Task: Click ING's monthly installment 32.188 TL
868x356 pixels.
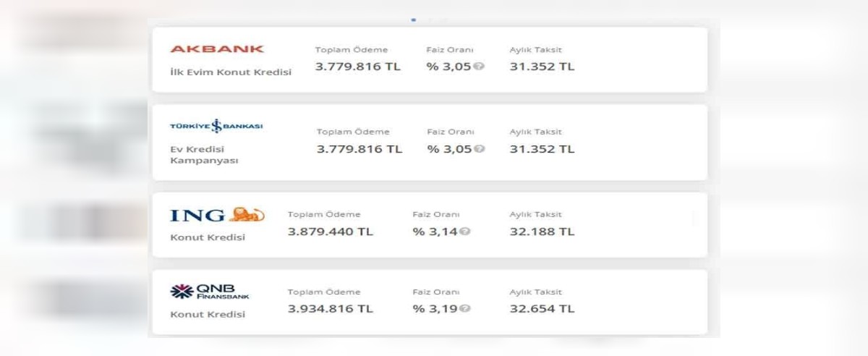Action: [542, 232]
